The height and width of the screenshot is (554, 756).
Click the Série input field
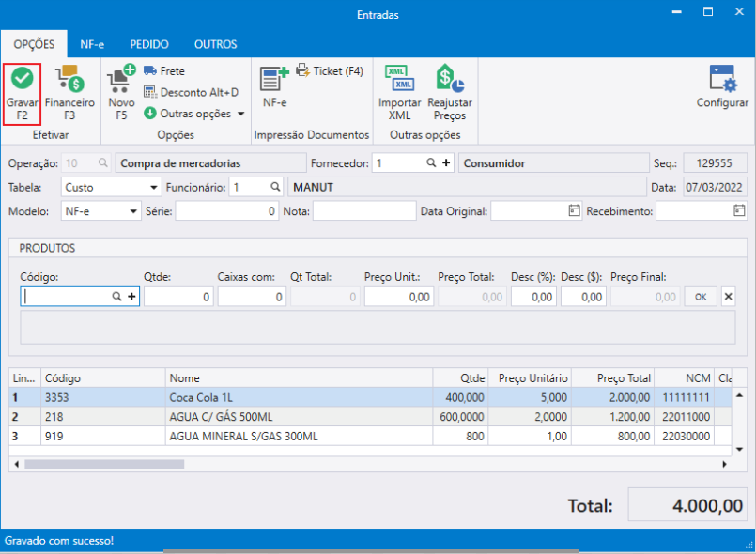226,211
